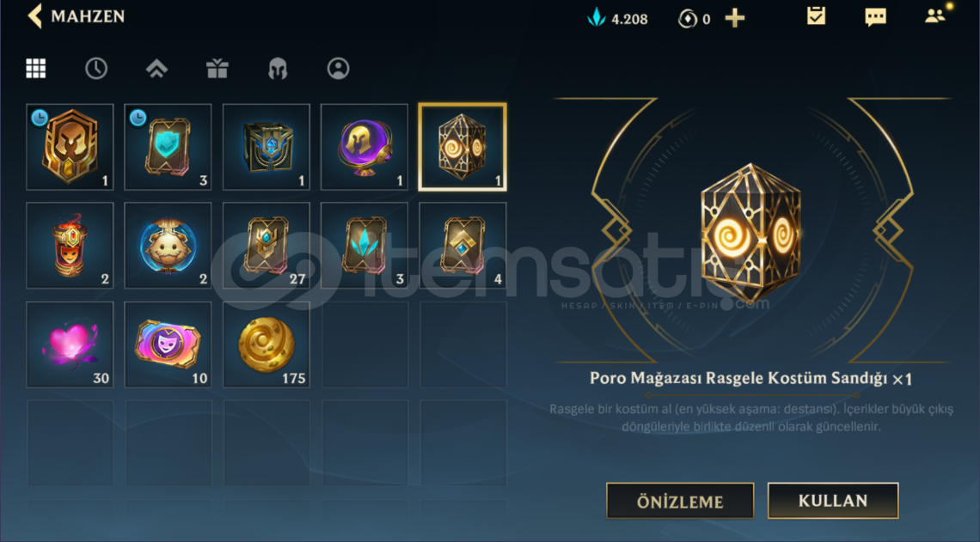
Task: Switch to the time-limited items clock tab
Action: [x=96, y=68]
